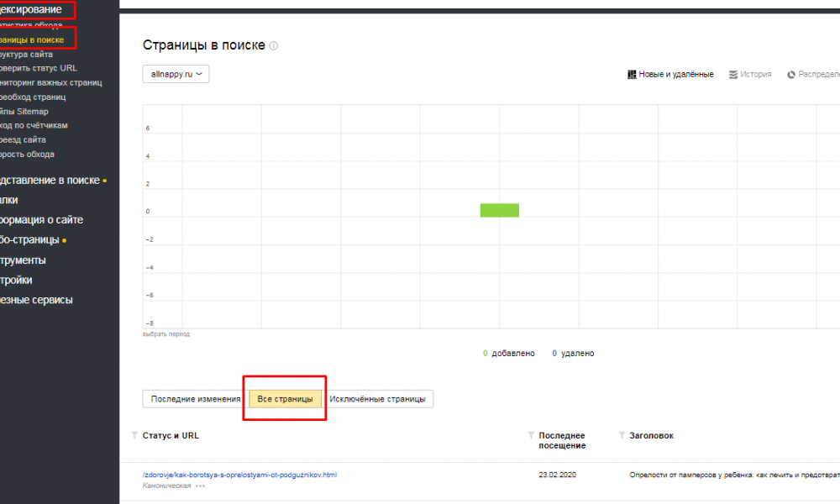The width and height of the screenshot is (840, 504).
Task: Expand the 'Информация о сайте' sidebar section
Action: (x=42, y=220)
